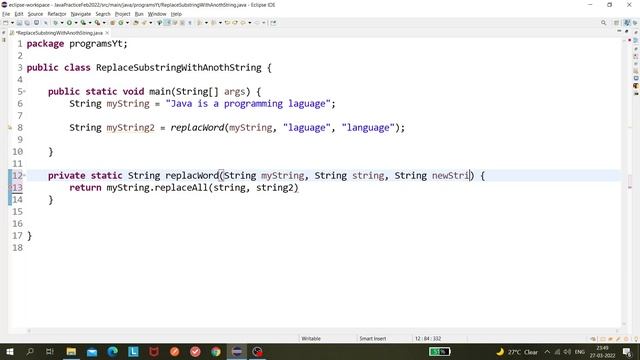The width and height of the screenshot is (640, 360).
Task: Open the Project menu
Action: pyautogui.click(x=122, y=14)
